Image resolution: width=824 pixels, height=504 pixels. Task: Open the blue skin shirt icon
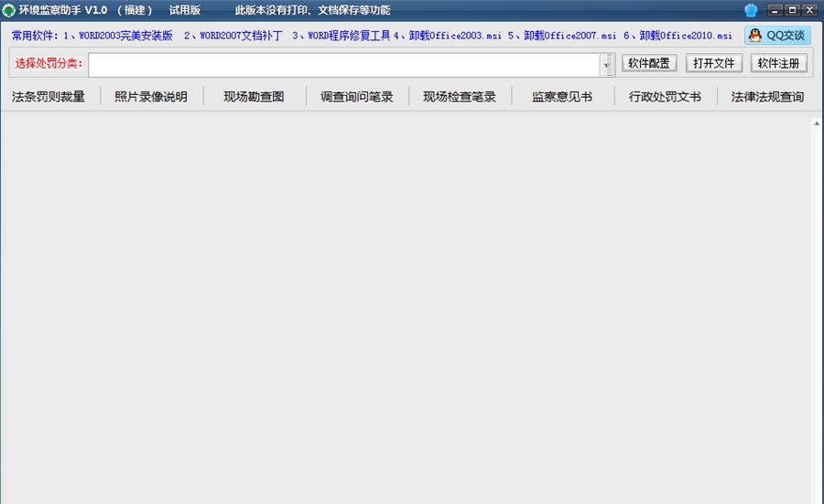751,10
